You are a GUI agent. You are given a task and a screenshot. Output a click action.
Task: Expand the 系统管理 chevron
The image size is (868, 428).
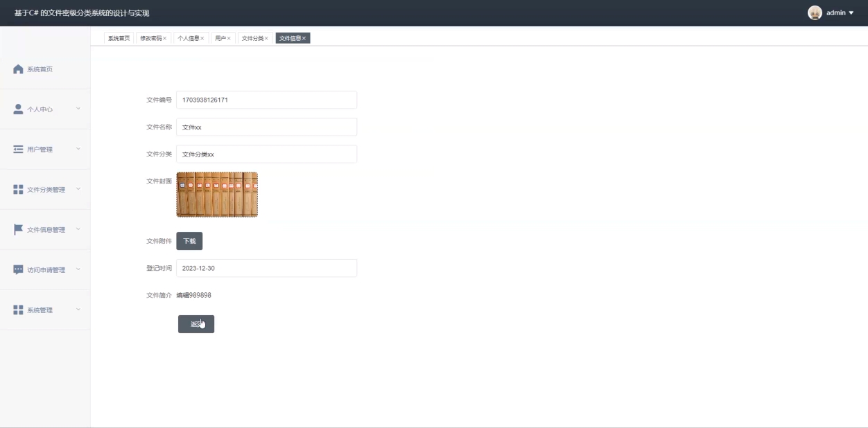[78, 310]
